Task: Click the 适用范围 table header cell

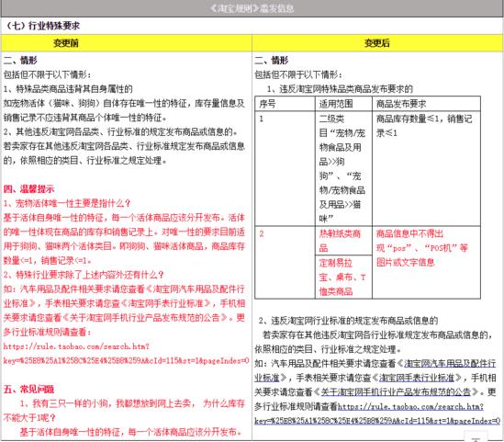Action: pos(343,104)
